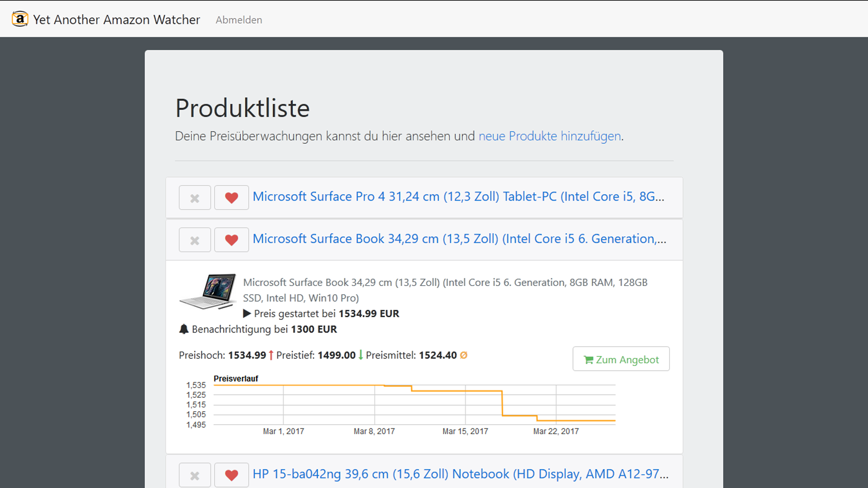
Task: Click the orange Preisverlauf price line chart
Action: click(414, 403)
